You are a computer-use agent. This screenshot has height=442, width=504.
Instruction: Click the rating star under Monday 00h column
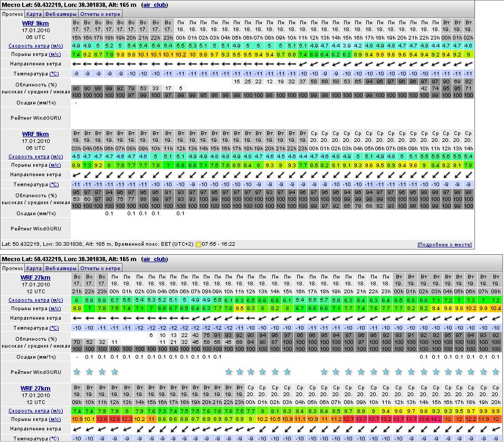tap(115, 372)
